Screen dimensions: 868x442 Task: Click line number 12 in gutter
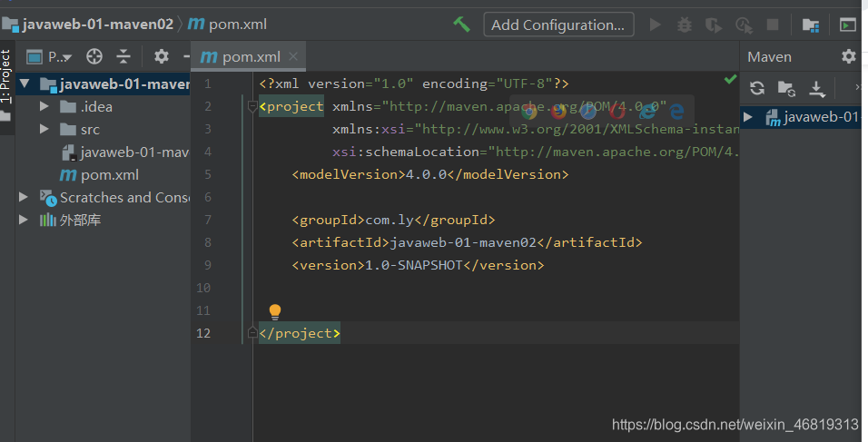203,333
